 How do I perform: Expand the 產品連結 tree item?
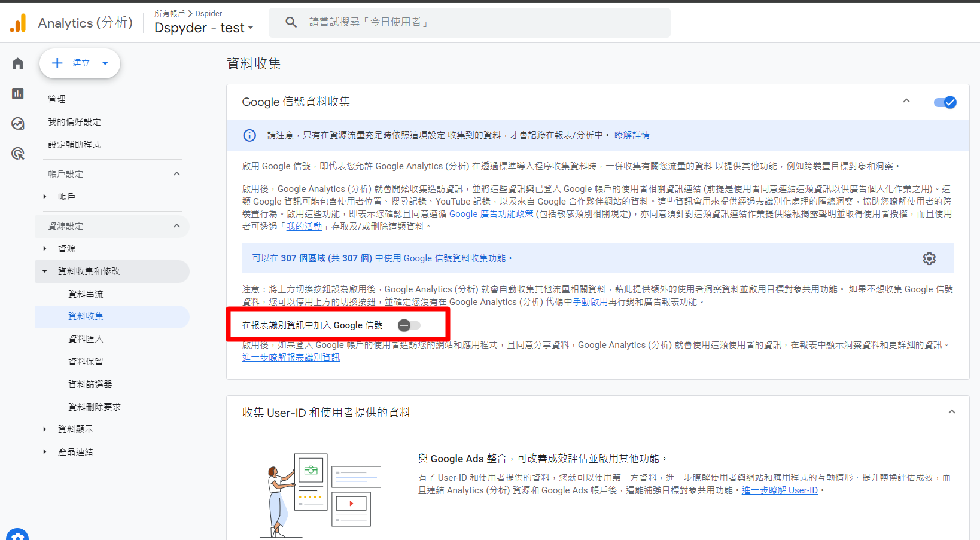[45, 451]
